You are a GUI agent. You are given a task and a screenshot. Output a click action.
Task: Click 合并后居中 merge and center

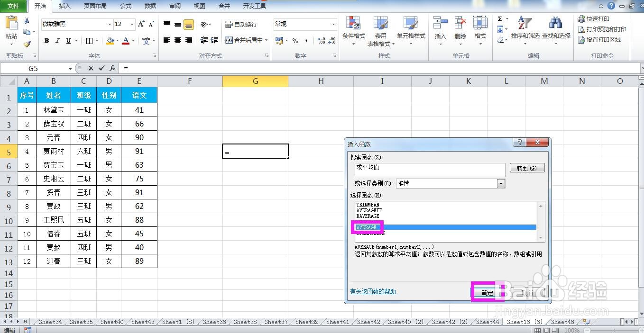[244, 40]
